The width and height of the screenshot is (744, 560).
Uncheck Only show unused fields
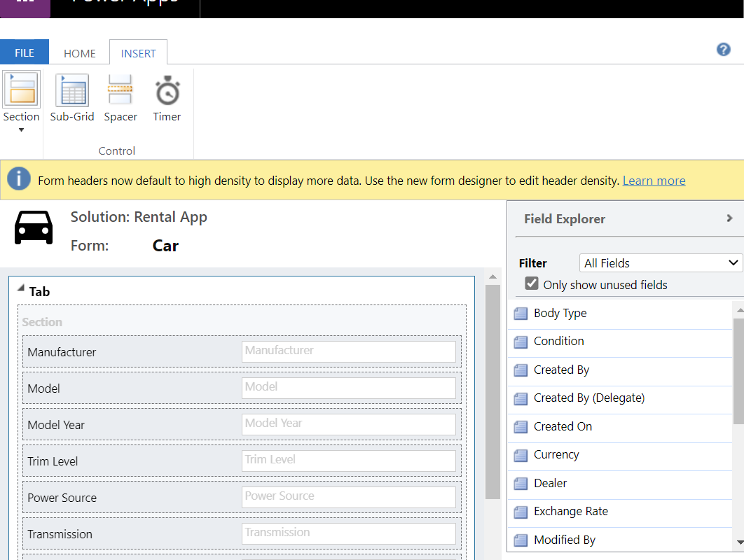[x=532, y=284]
